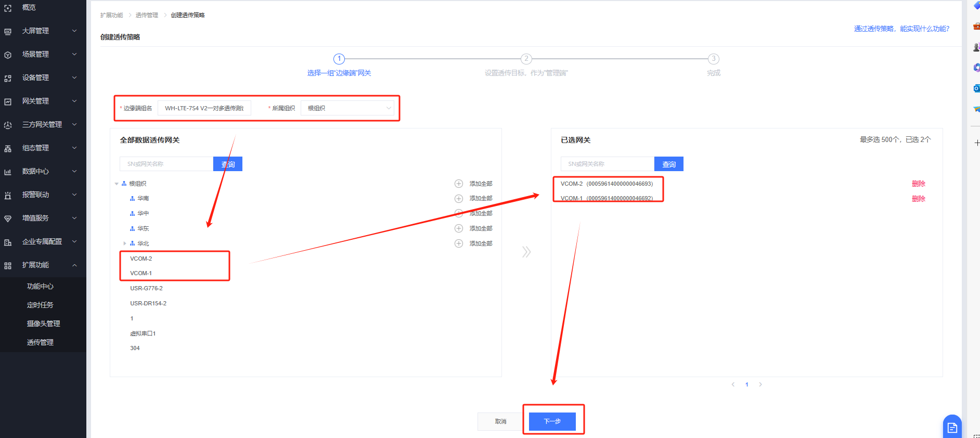
Task: Click the step 3 circle indicator
Action: [714, 59]
